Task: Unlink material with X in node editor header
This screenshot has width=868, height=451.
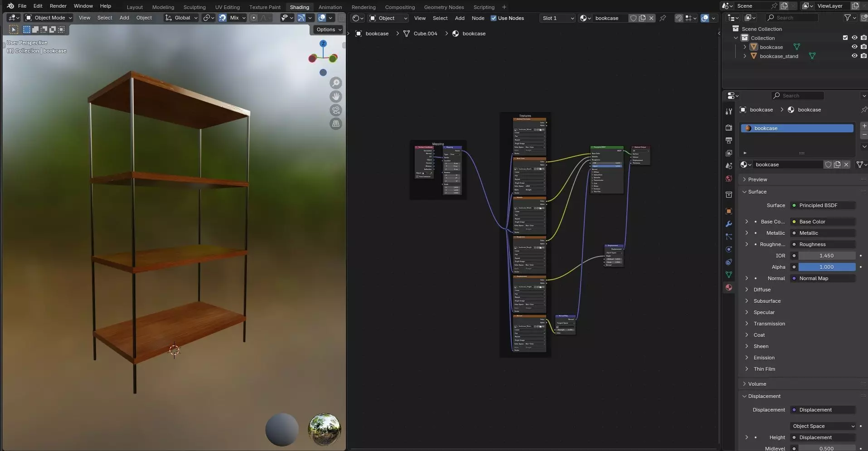Action: (x=651, y=18)
